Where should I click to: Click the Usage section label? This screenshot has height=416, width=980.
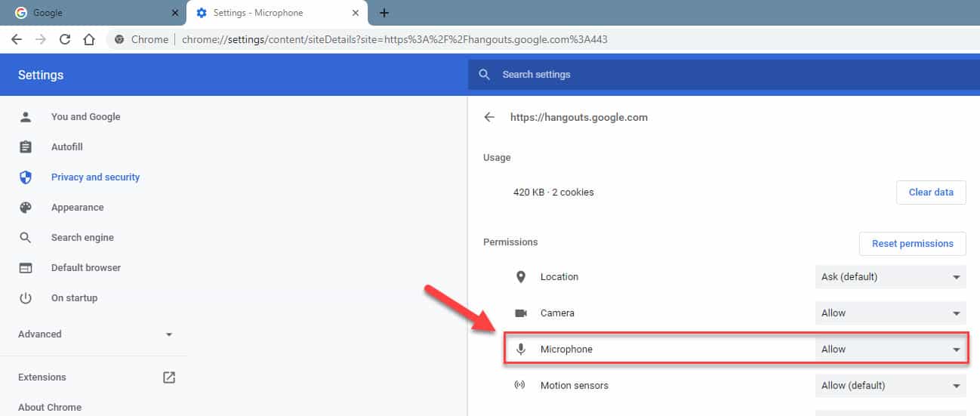point(497,158)
